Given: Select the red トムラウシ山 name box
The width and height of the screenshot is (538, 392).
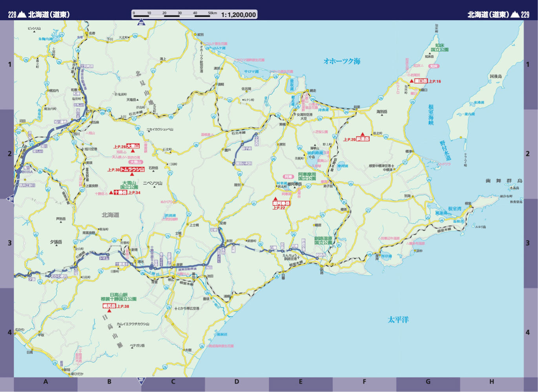Looking at the screenshot, I should (x=132, y=169).
